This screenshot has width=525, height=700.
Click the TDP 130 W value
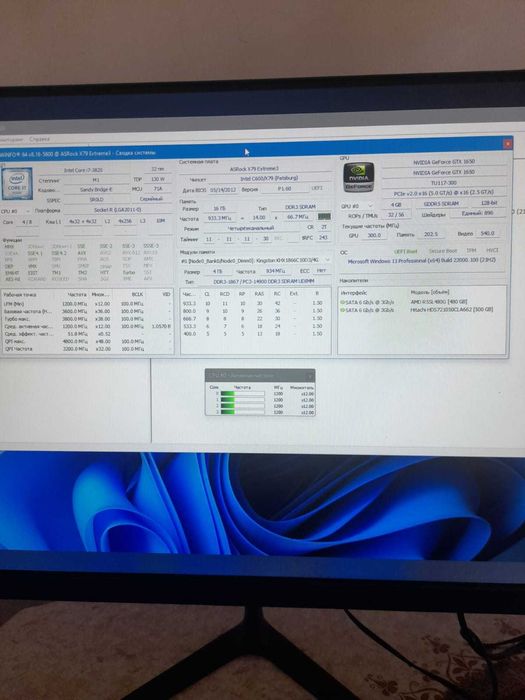(x=158, y=179)
